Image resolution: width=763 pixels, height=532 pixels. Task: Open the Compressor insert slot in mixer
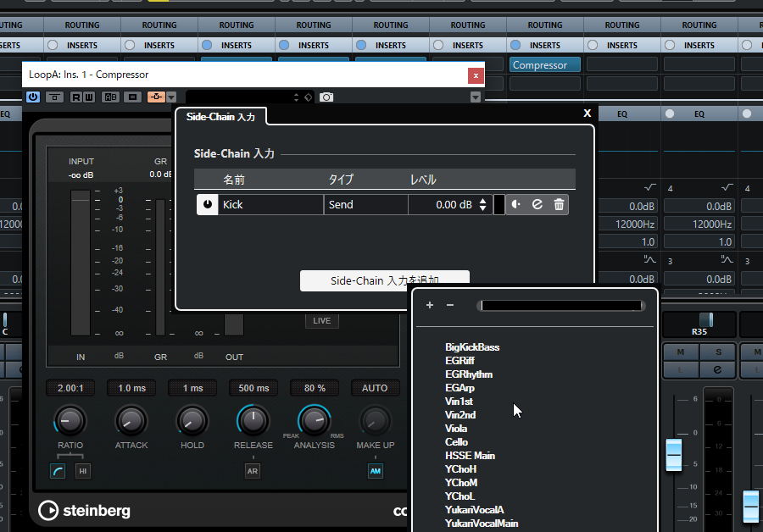point(545,64)
